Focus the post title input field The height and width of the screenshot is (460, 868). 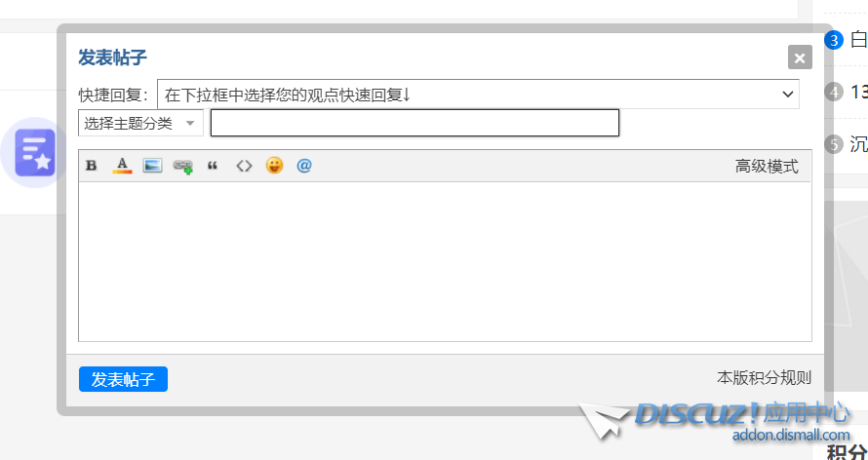[x=414, y=123]
